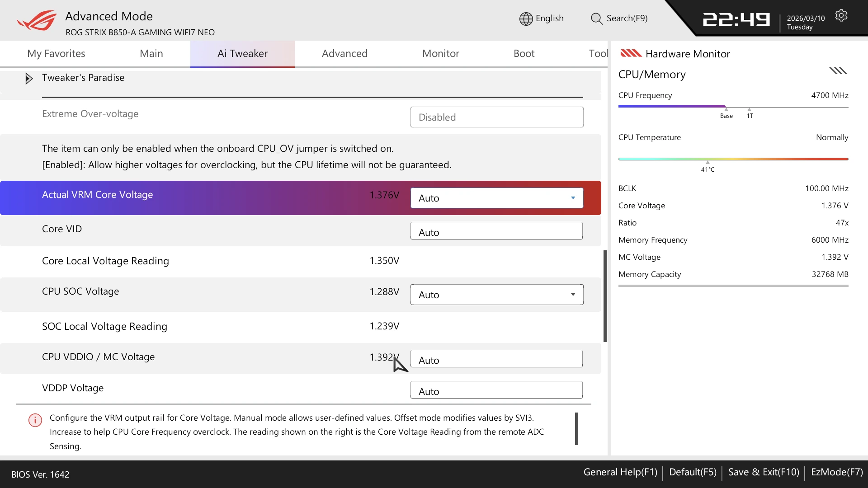
Task: Click the CPU Frequency bar
Action: 733,107
